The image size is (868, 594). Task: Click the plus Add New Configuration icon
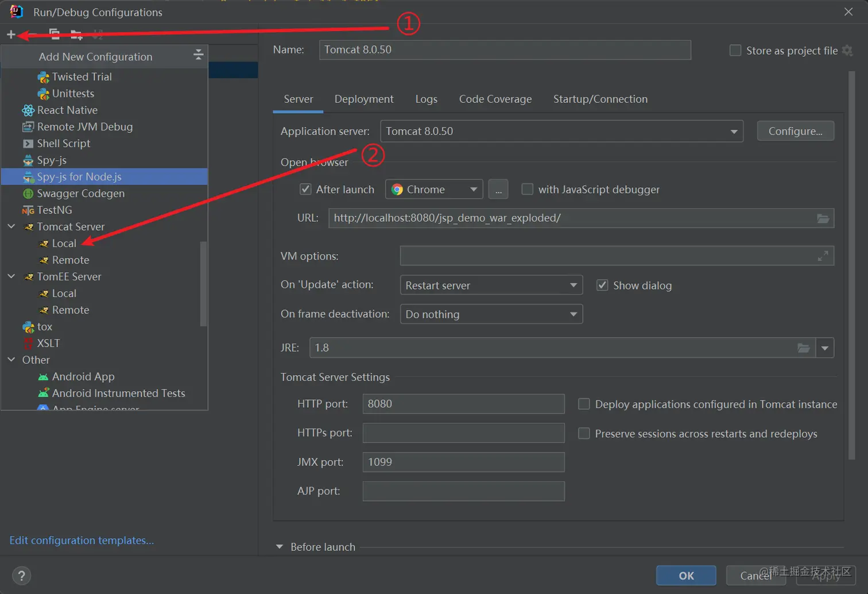[x=11, y=34]
